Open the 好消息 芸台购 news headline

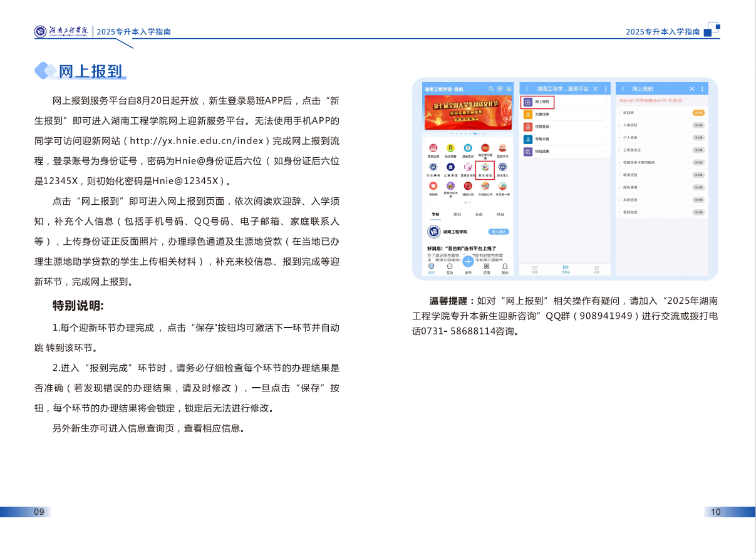(x=462, y=248)
